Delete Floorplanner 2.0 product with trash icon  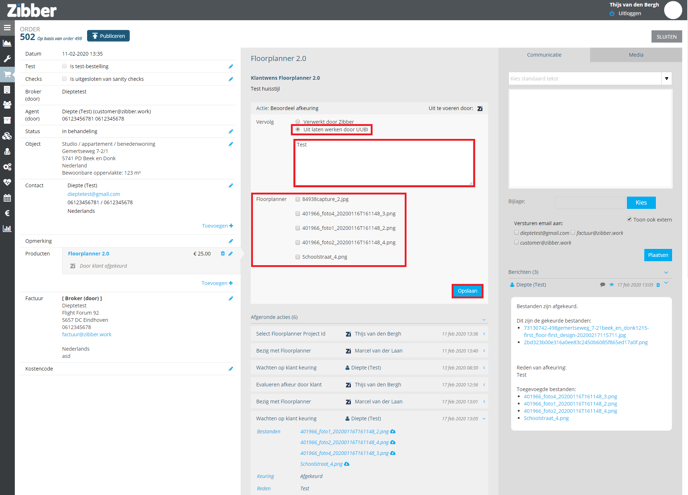tap(222, 254)
